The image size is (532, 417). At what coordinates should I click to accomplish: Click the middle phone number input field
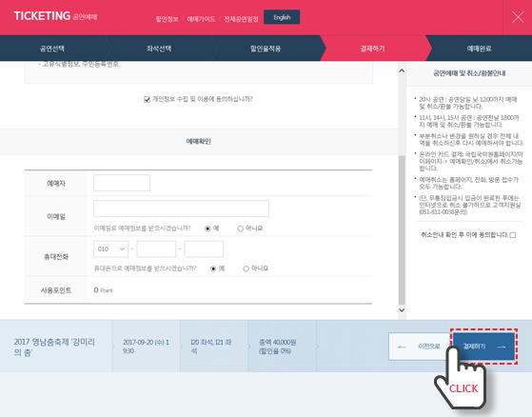click(156, 249)
